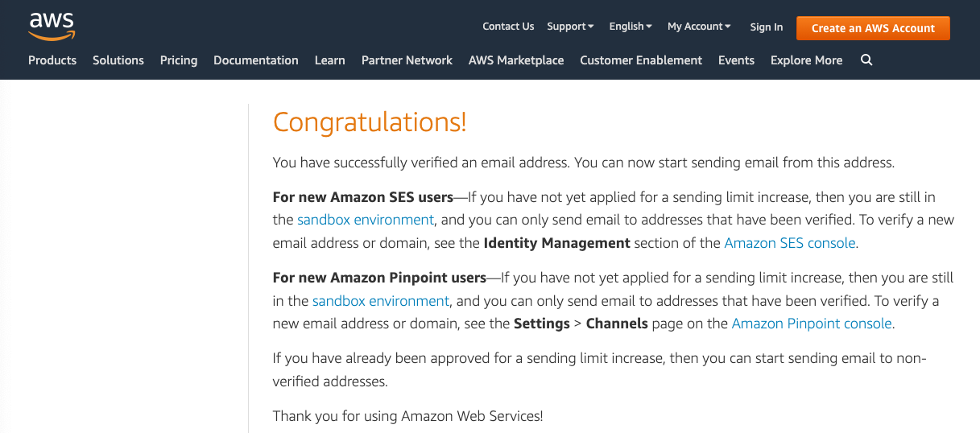980x433 pixels.
Task: Click the AWS logo
Action: (51, 26)
